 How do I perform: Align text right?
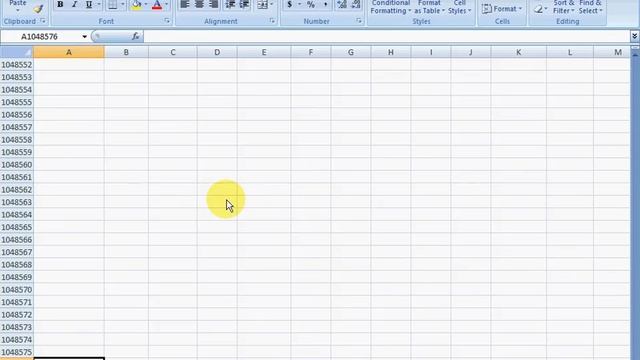click(213, 4)
